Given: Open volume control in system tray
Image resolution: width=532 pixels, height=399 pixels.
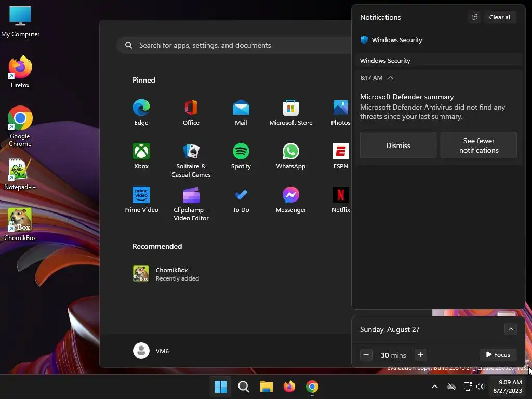Looking at the screenshot, I should coord(480,387).
